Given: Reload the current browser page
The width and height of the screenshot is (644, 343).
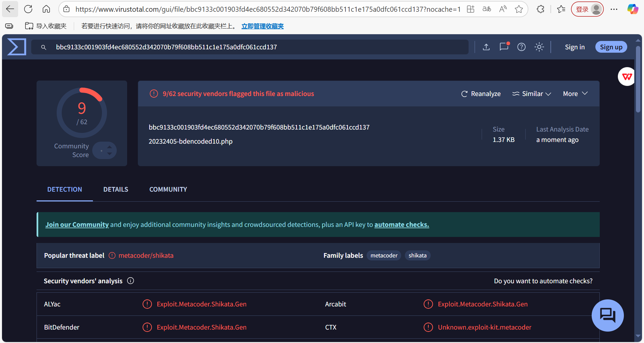Looking at the screenshot, I should 28,9.
